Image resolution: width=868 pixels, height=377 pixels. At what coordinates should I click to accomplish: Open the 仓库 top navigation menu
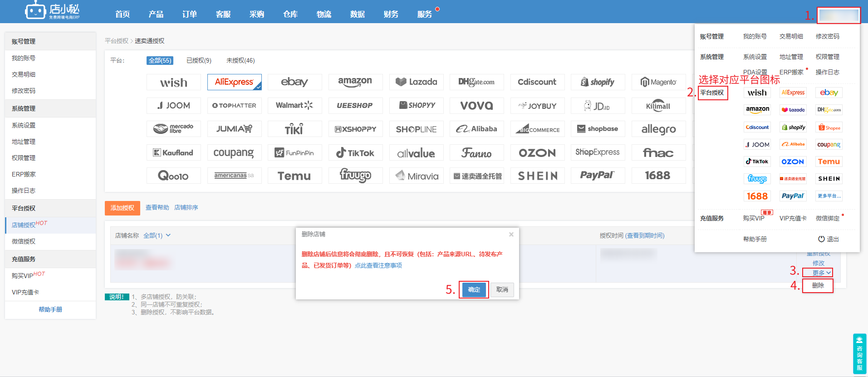tap(290, 14)
